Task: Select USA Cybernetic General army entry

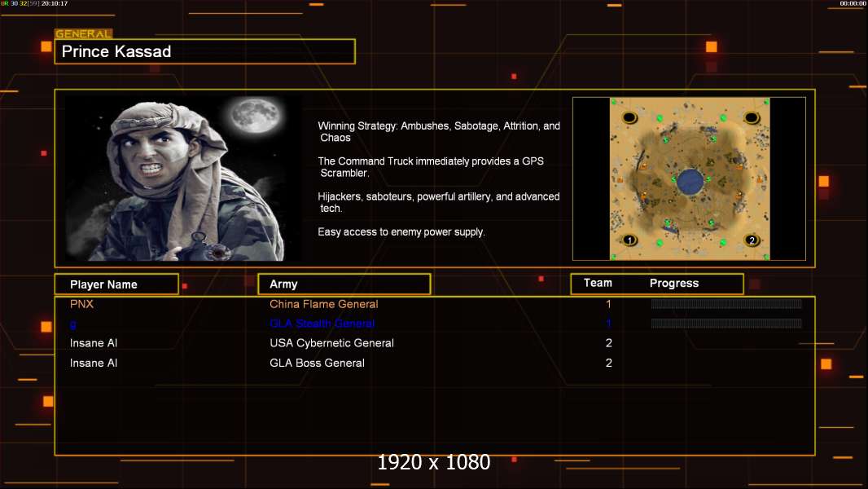Action: 331,343
